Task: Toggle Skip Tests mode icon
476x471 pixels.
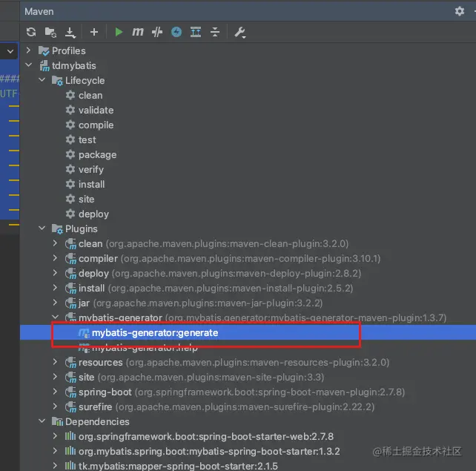Action: click(157, 32)
